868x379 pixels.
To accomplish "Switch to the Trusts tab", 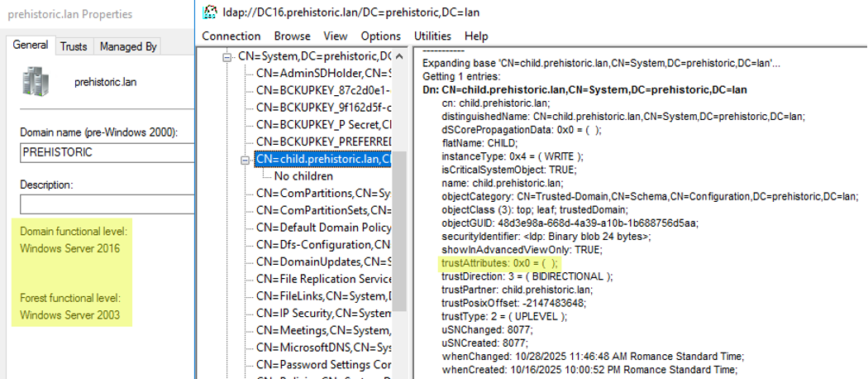I will tap(74, 46).
